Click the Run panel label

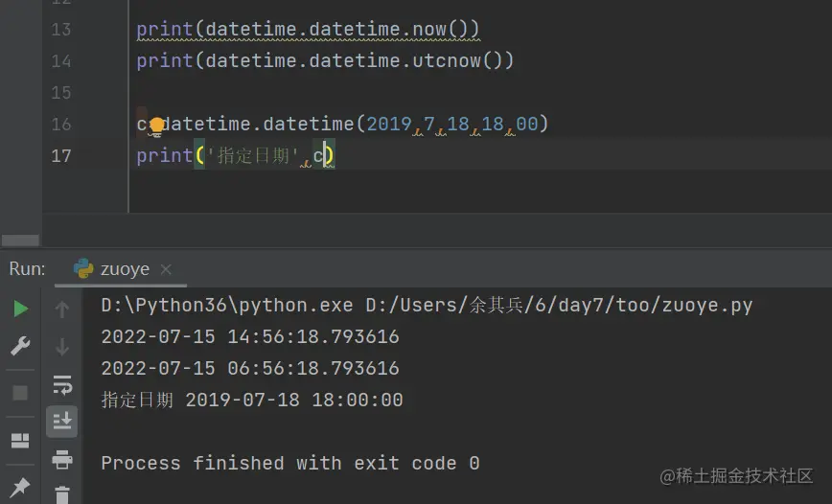click(27, 269)
